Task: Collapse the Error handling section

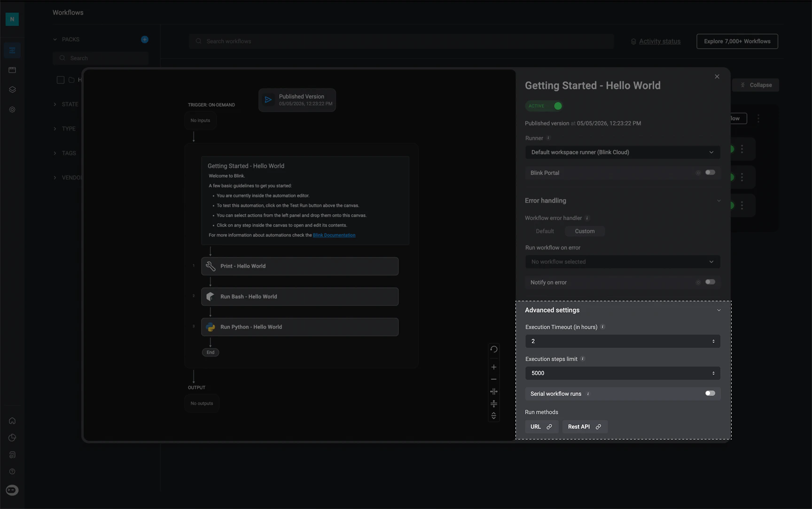Action: 718,201
